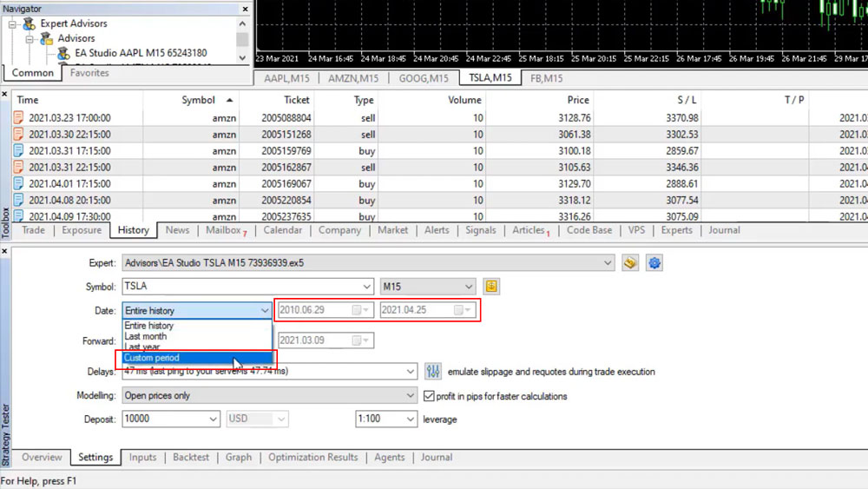Switch to FB,M15 chart tab

[x=546, y=79]
